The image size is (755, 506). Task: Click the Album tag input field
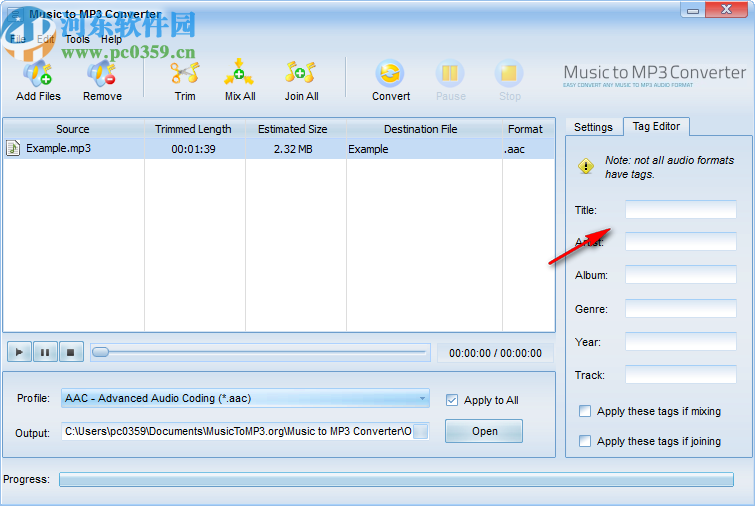pyautogui.click(x=681, y=275)
